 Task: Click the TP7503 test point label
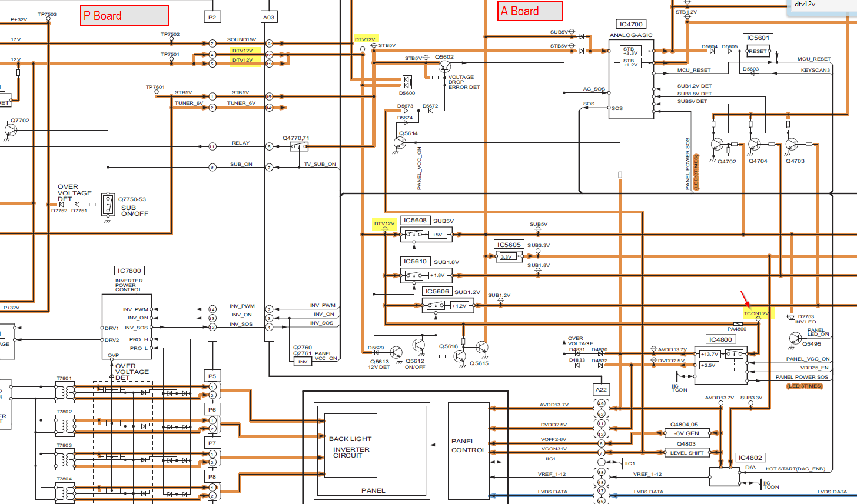tap(47, 15)
